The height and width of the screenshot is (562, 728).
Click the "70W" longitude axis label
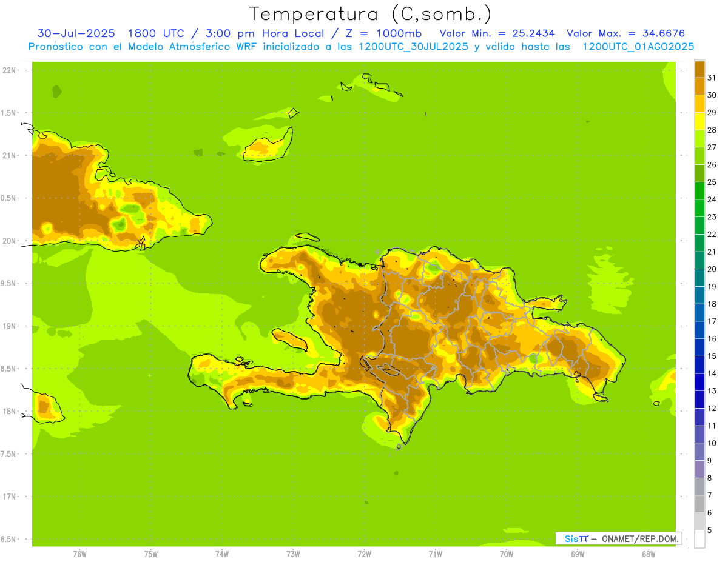coord(507,554)
